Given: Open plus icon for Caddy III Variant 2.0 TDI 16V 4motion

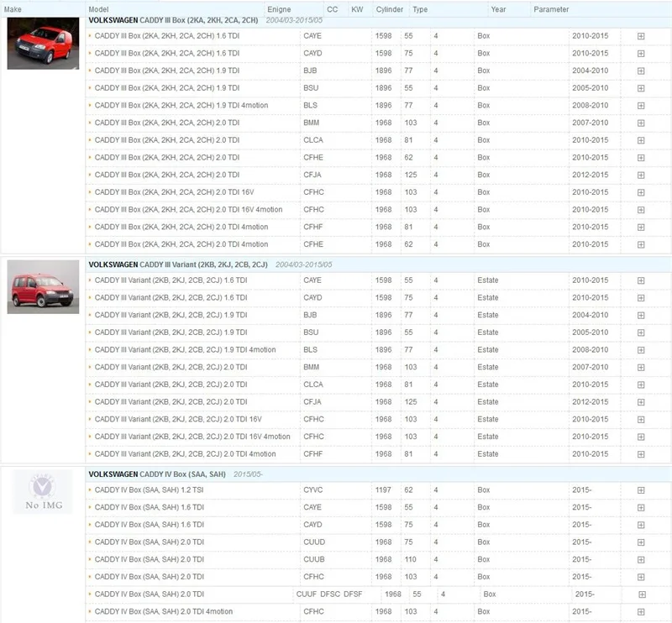Looking at the screenshot, I should tap(641, 437).
